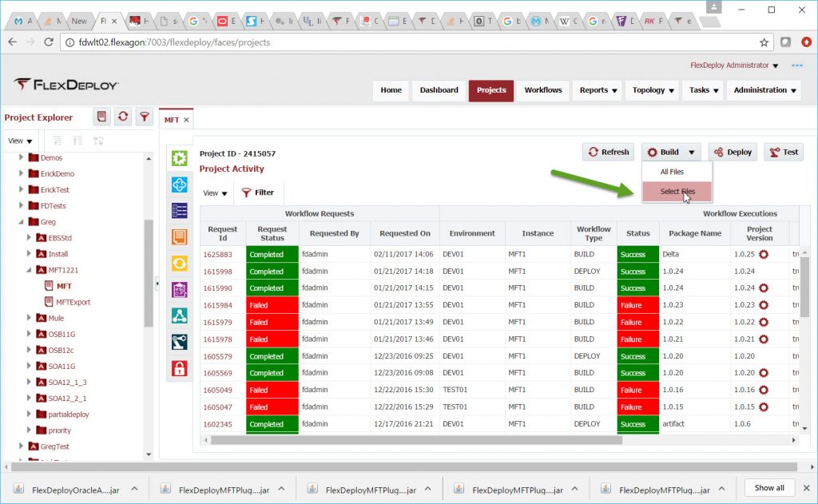Click gear icon next to project version 1.0.22

tap(764, 322)
